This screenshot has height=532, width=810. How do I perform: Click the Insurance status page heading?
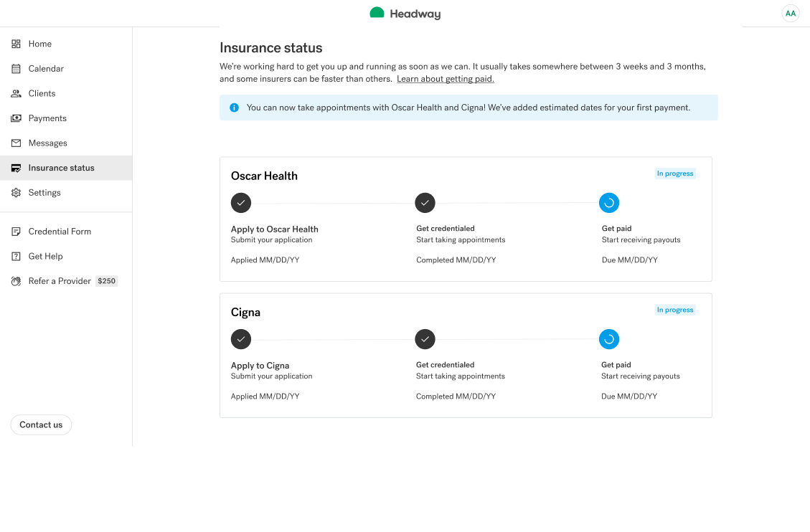point(270,48)
